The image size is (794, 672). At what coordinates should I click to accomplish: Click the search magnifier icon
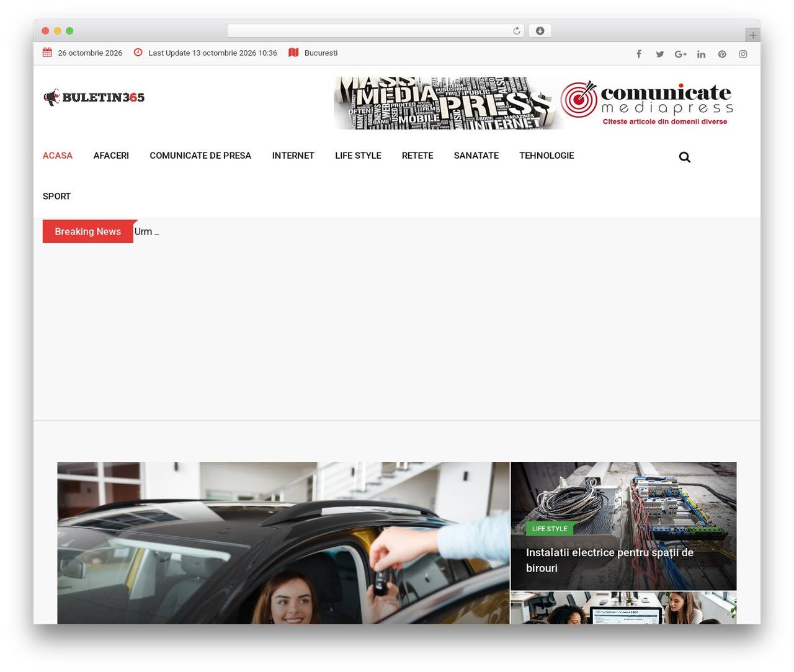point(684,157)
